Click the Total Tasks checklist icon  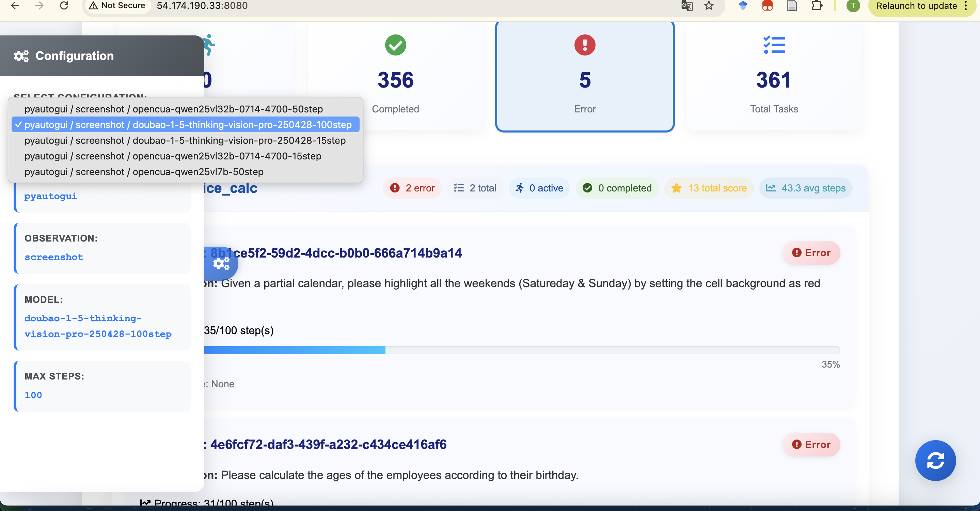click(x=774, y=45)
